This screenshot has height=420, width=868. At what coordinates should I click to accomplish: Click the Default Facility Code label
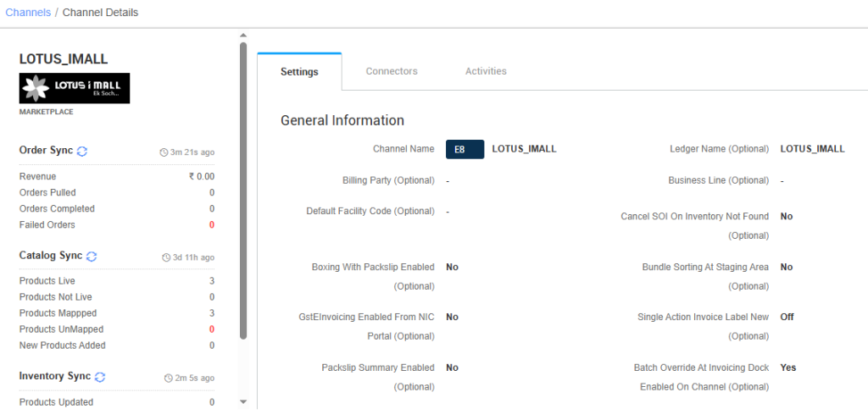[x=370, y=211]
